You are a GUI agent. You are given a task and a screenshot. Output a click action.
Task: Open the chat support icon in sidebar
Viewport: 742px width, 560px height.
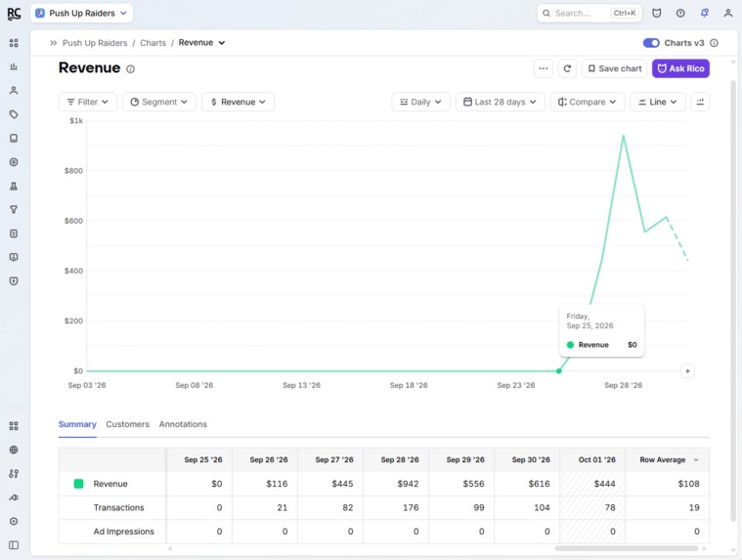14,257
